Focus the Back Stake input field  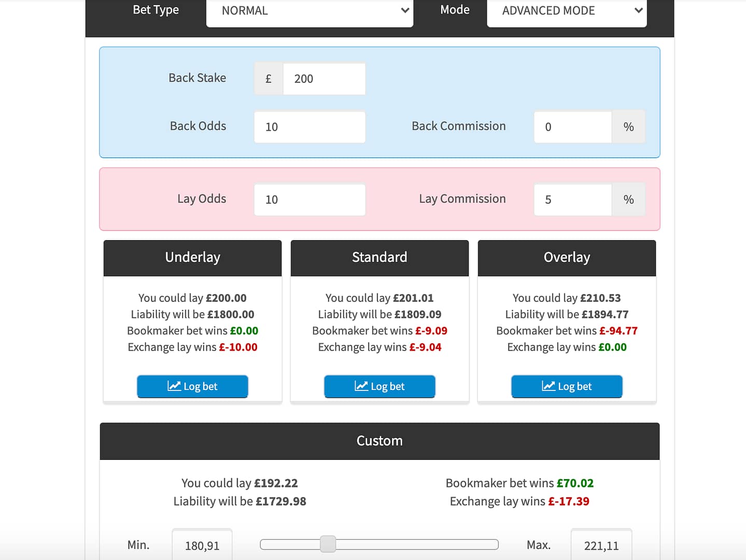[x=323, y=79]
